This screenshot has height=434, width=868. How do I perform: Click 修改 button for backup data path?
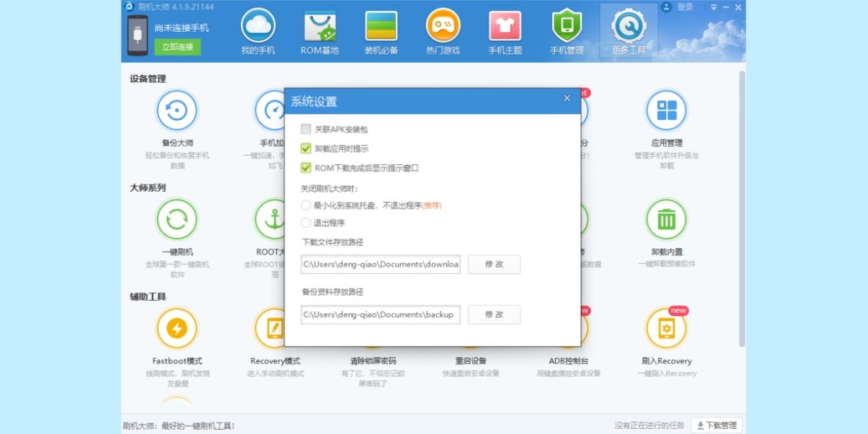click(x=494, y=315)
